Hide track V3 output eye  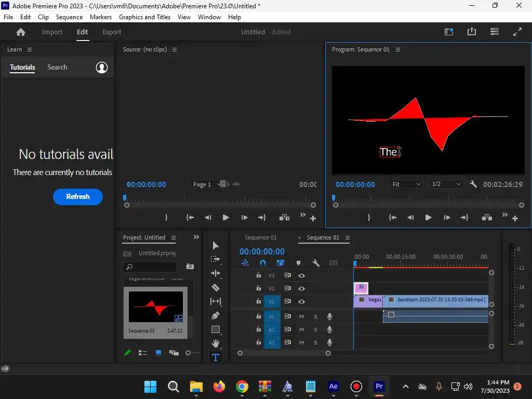point(301,275)
